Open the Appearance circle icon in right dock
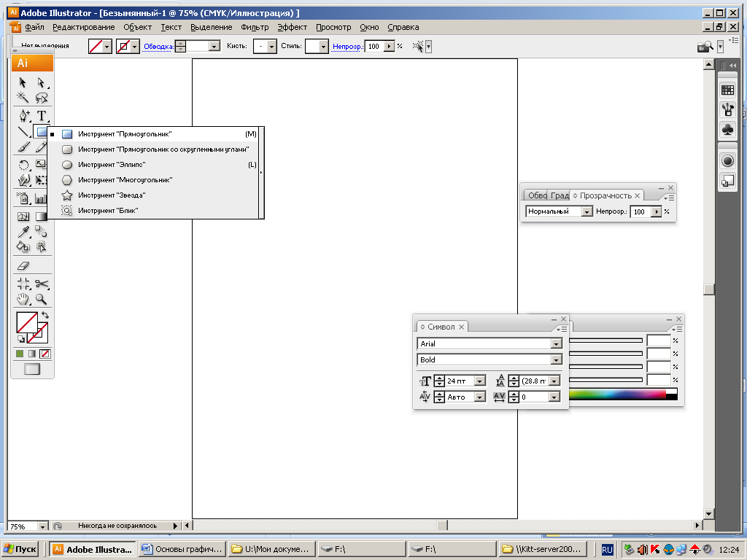Viewport: 747px width, 560px height. point(727,161)
